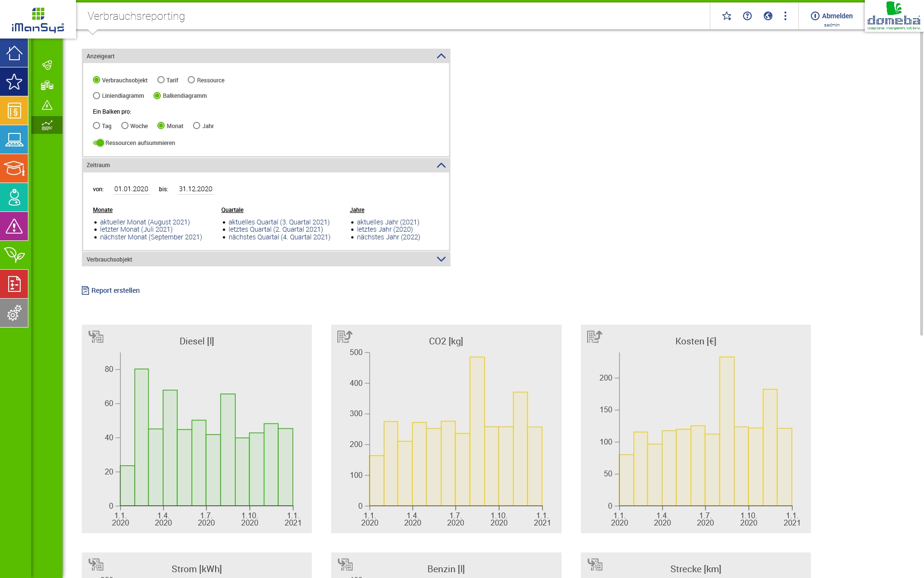Collapse the Zeitraum section
Image resolution: width=924 pixels, height=578 pixels.
441,165
